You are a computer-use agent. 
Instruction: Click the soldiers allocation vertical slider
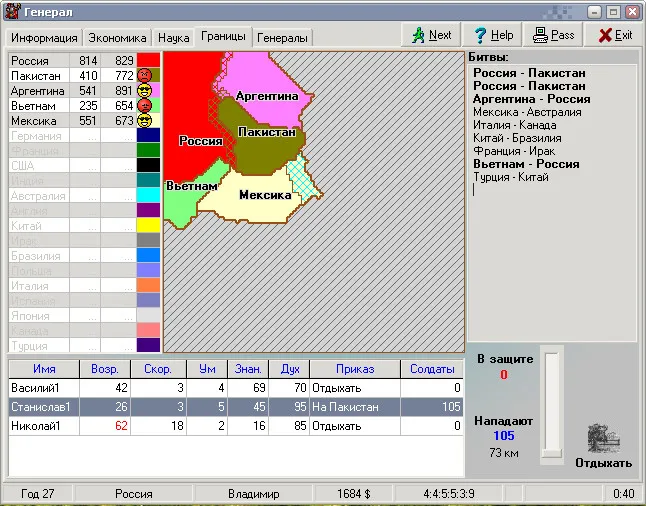click(x=551, y=404)
